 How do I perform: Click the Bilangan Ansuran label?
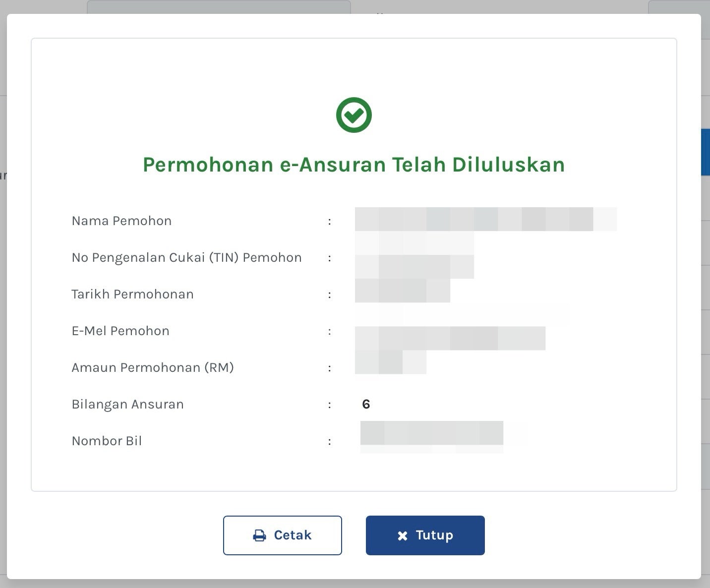point(127,404)
